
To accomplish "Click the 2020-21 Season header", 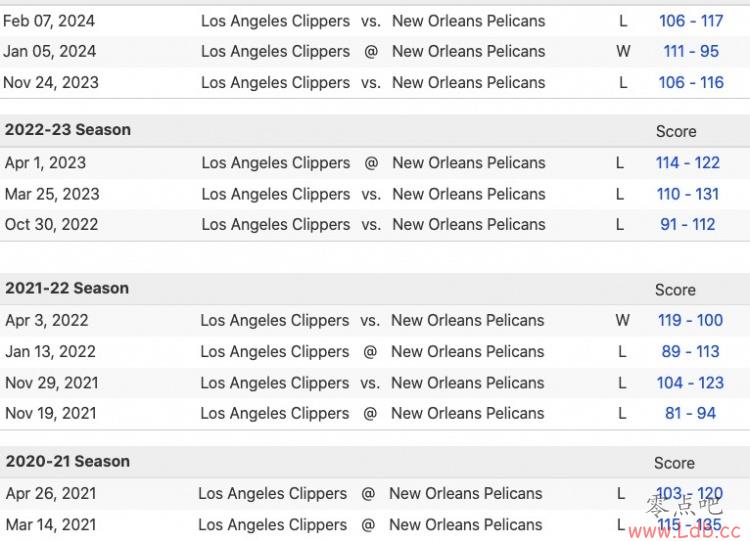I will (68, 461).
